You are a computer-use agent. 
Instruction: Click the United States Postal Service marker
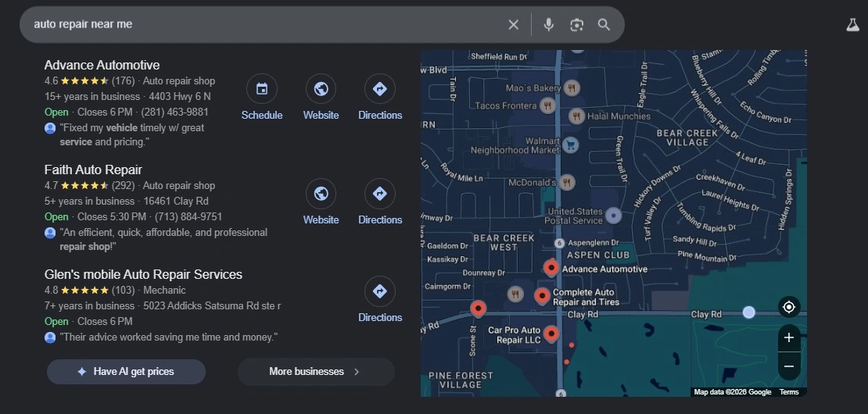tap(613, 216)
